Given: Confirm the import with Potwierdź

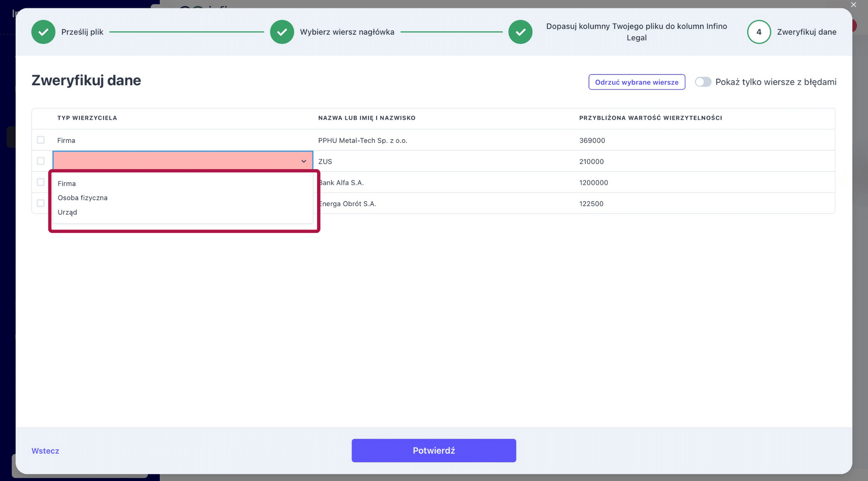Looking at the screenshot, I should click(434, 450).
